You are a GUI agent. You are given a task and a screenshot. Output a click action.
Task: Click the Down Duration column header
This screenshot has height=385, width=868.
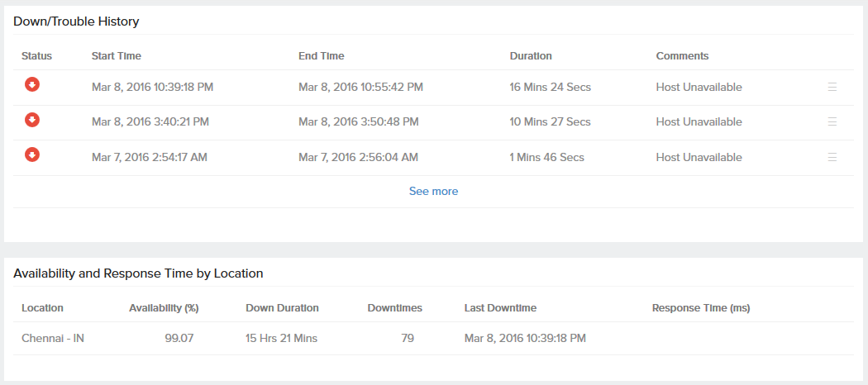pyautogui.click(x=282, y=308)
